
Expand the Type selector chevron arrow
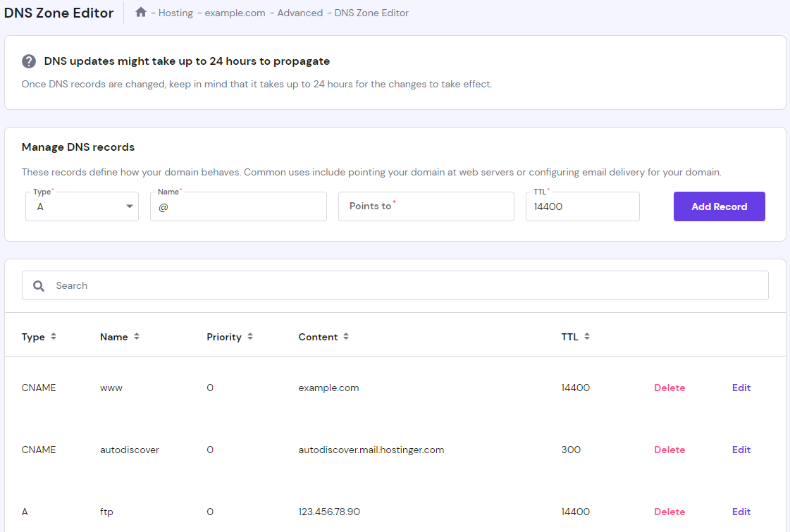pyautogui.click(x=129, y=206)
